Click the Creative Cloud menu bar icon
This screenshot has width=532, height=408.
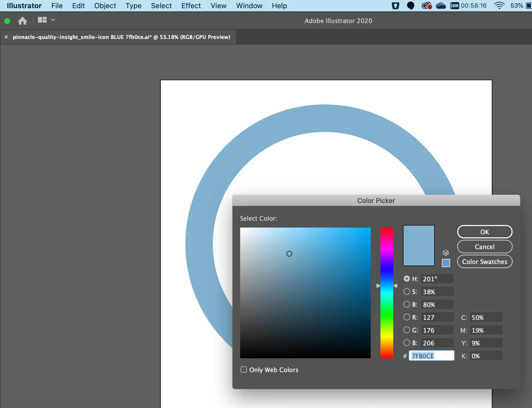[426, 6]
